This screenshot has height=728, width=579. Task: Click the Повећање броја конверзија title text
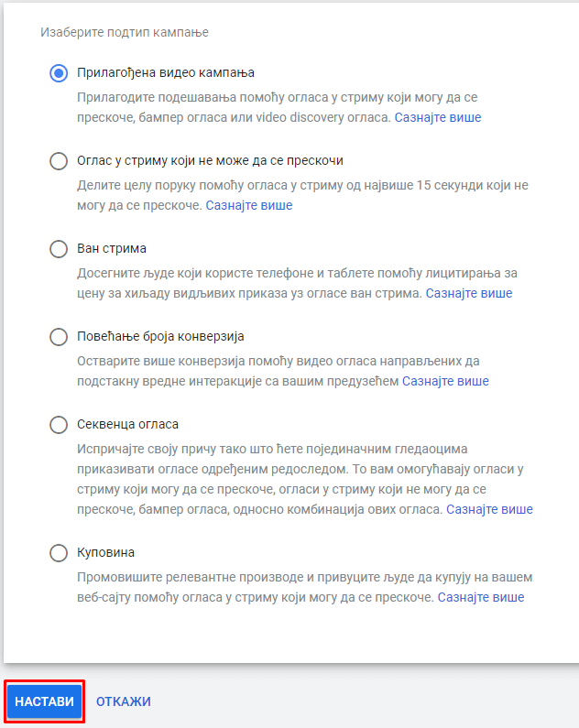[160, 336]
